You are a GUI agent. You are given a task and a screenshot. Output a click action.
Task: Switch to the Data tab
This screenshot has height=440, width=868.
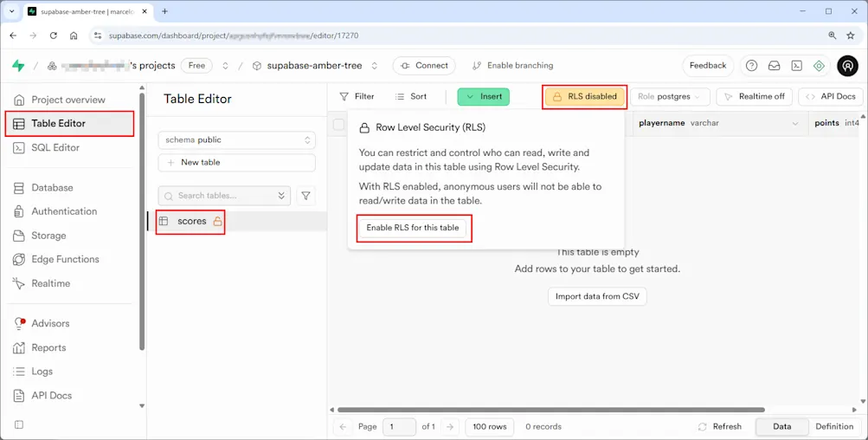point(781,427)
